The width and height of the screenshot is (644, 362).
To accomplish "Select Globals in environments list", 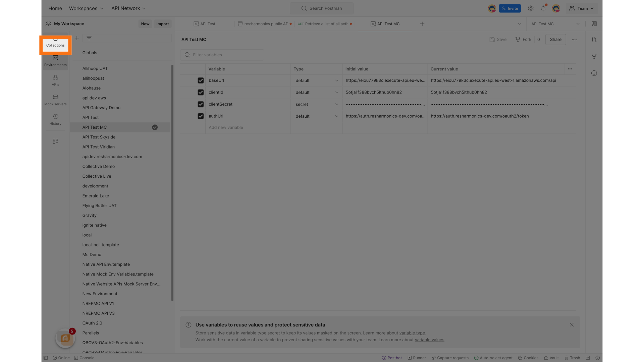I will click(x=90, y=53).
